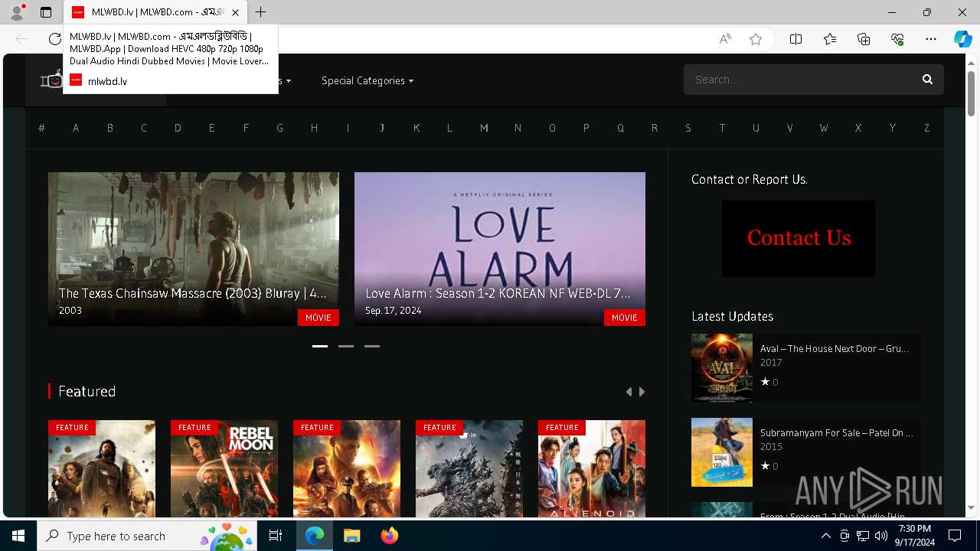
Task: Click MOVIE tag on Love Alarm slide
Action: (x=625, y=318)
